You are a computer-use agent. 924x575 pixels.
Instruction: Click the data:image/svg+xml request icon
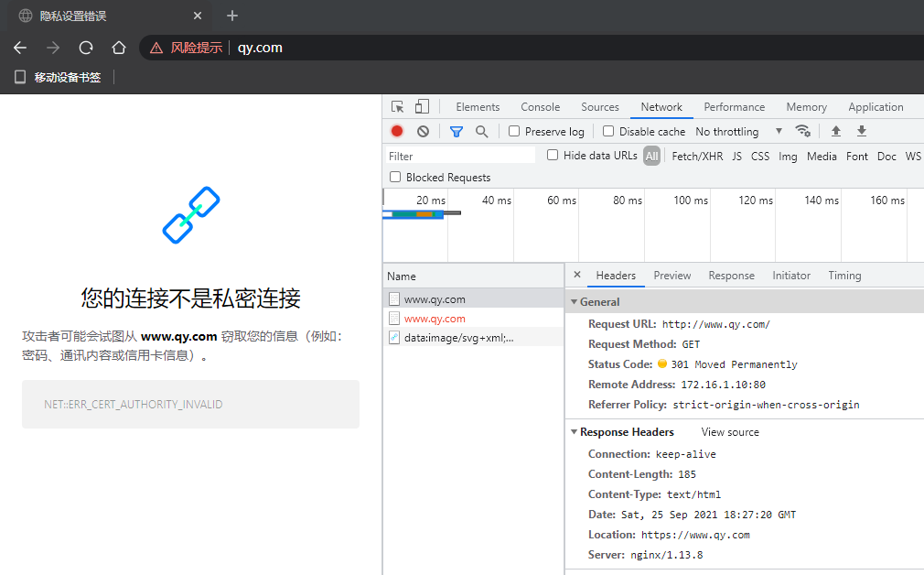[394, 338]
